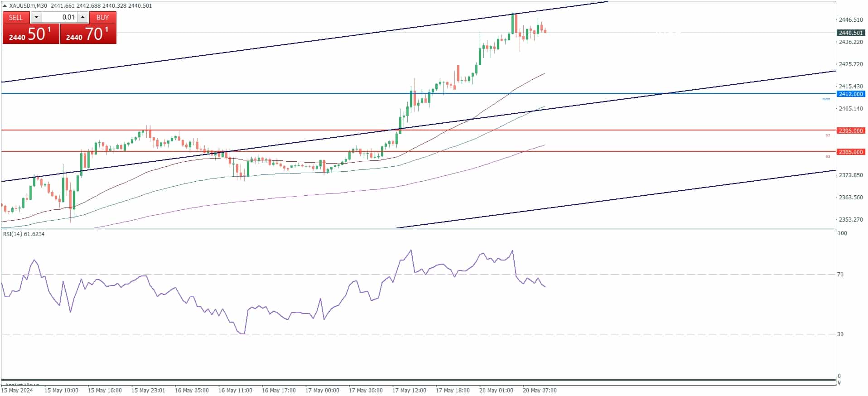Click the 2363.560 price axis value
Image resolution: width=868 pixels, height=396 pixels.
(x=851, y=197)
